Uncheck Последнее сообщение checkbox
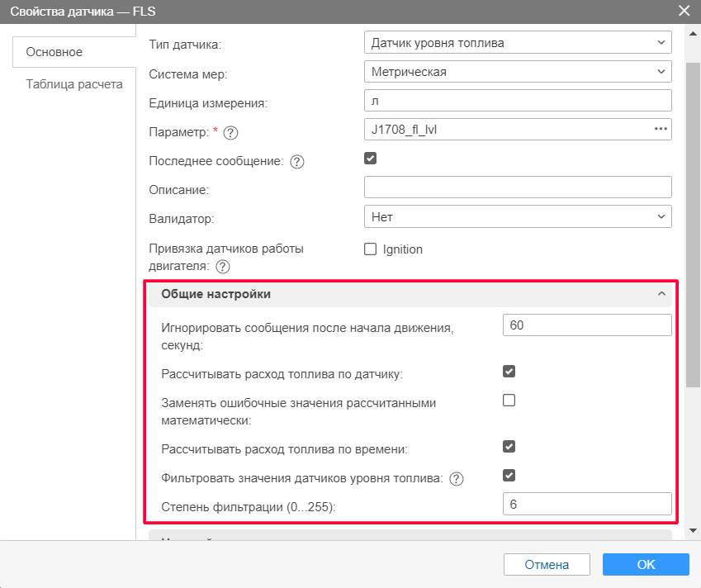This screenshot has height=588, width=701. tap(370, 158)
